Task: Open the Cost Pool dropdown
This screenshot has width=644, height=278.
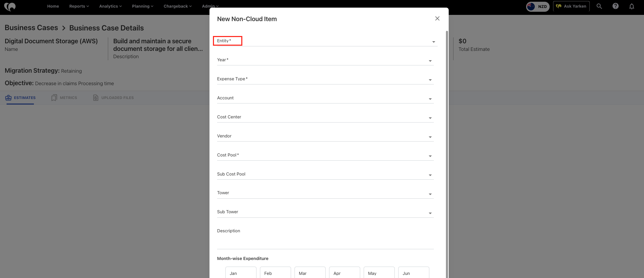Action: pyautogui.click(x=325, y=155)
